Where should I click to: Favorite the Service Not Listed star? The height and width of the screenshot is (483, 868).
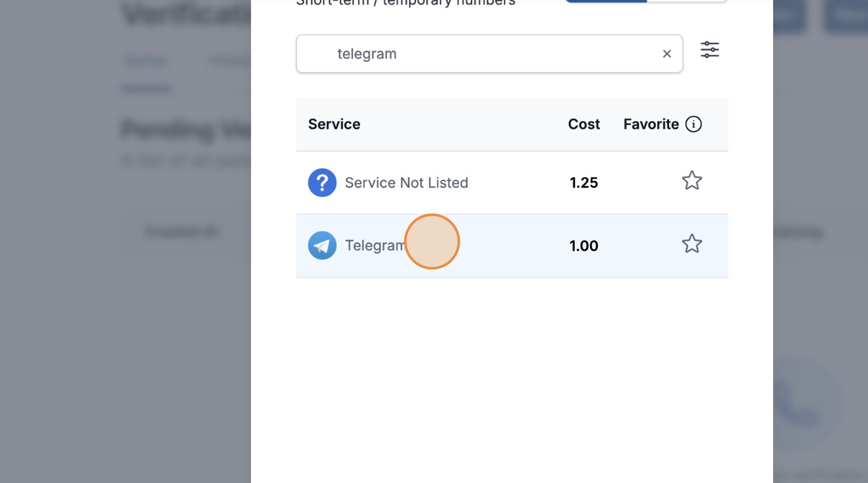point(692,182)
